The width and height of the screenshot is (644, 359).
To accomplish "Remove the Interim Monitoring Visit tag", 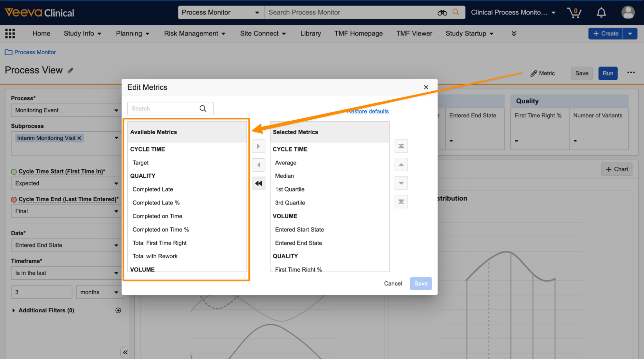I will pos(79,138).
